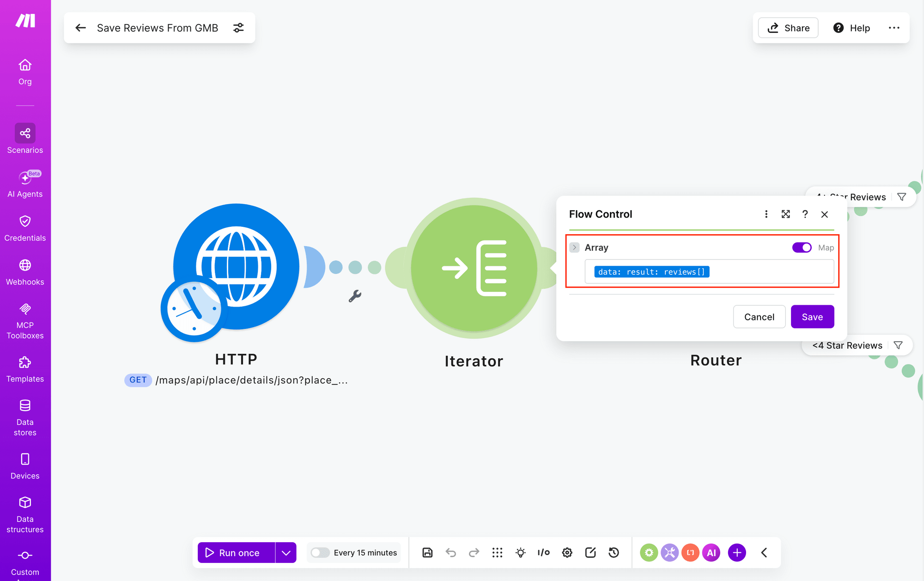924x581 pixels.
Task: Toggle the scheduling switch on
Action: tap(320, 552)
